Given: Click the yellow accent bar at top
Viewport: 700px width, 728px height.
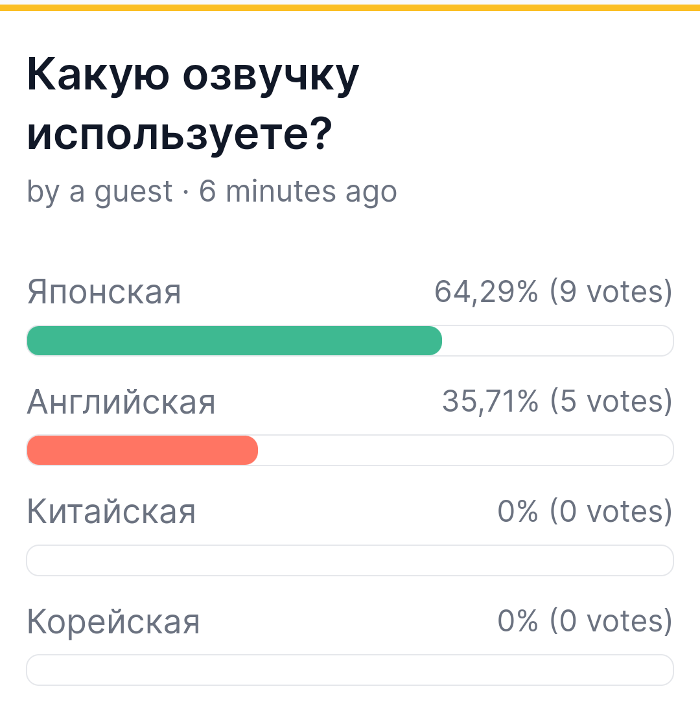Looking at the screenshot, I should click(x=350, y=7).
